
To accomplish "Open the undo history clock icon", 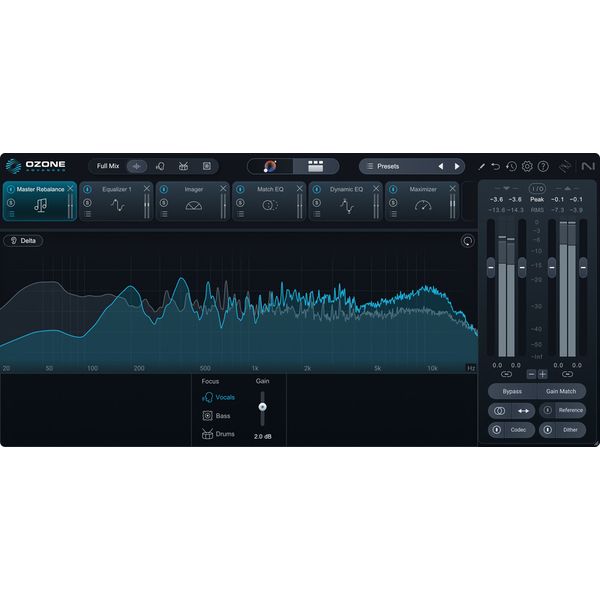I will (x=511, y=166).
